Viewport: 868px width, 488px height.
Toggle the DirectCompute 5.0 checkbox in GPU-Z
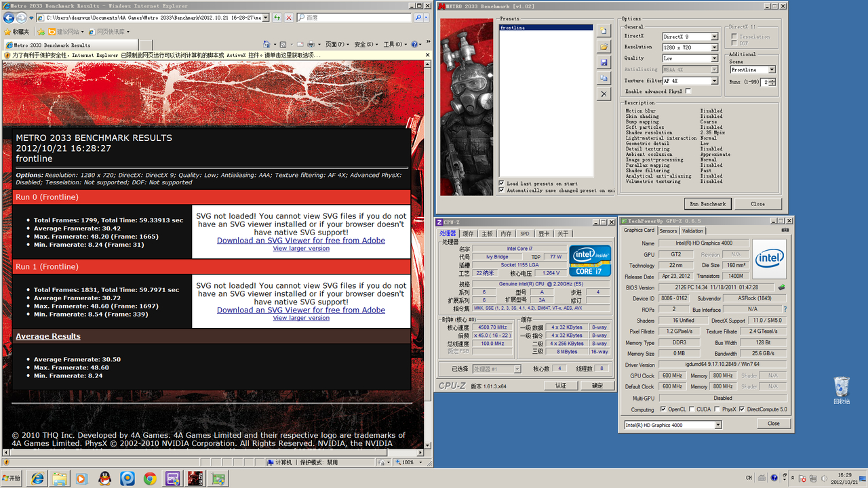click(742, 409)
